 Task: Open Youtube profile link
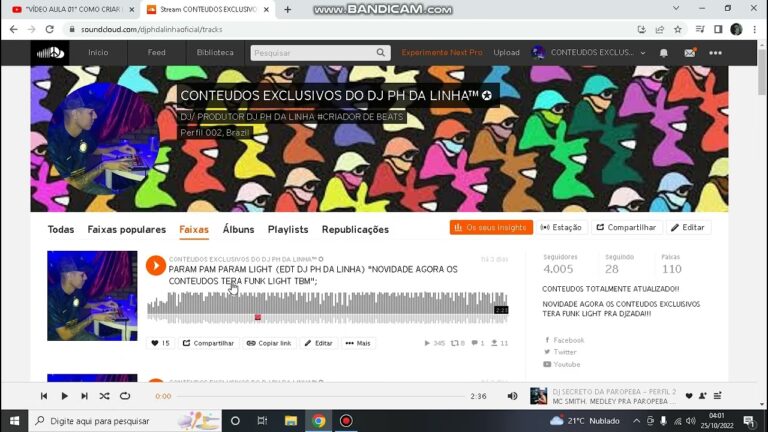click(x=562, y=364)
